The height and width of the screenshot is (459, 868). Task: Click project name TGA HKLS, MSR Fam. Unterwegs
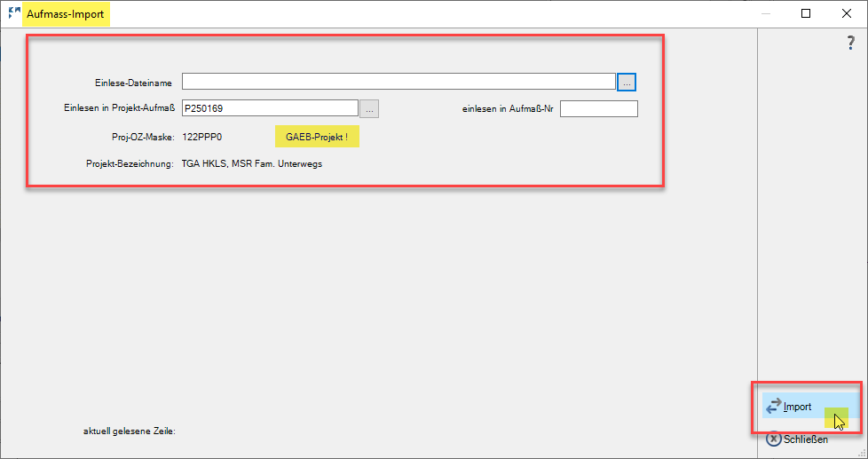pyautogui.click(x=252, y=164)
